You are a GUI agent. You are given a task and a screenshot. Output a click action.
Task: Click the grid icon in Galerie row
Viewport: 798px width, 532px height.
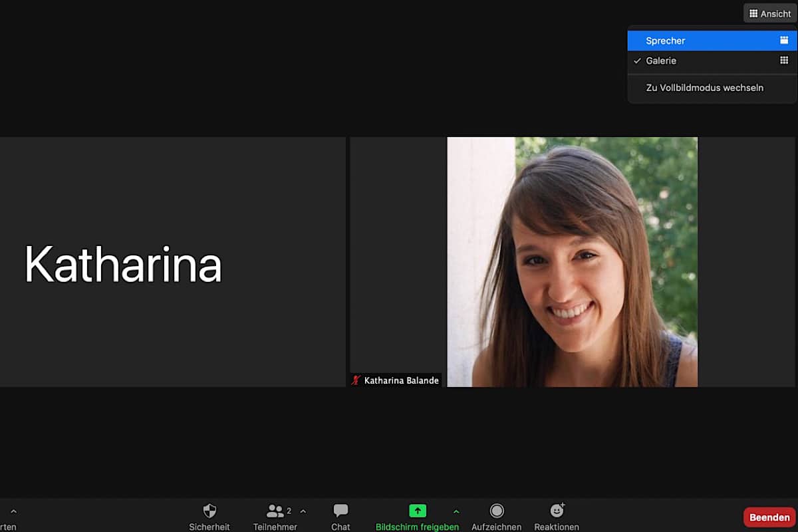coord(784,61)
